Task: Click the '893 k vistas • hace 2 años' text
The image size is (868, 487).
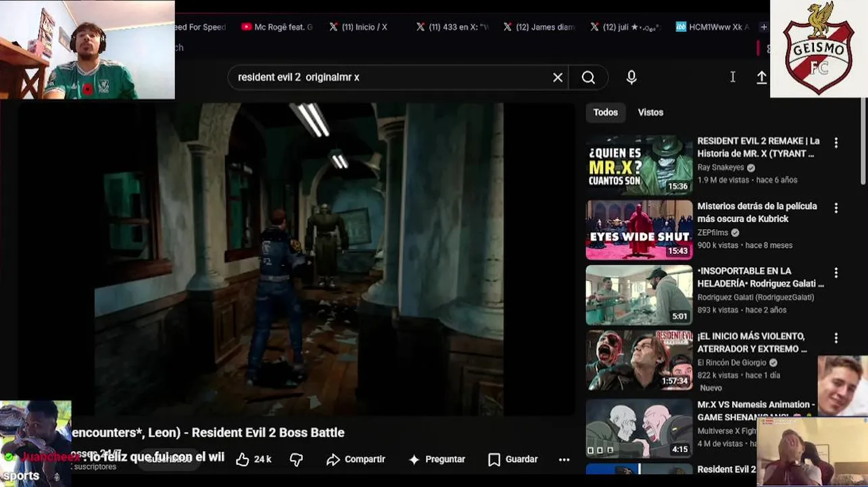Action: coord(742,310)
